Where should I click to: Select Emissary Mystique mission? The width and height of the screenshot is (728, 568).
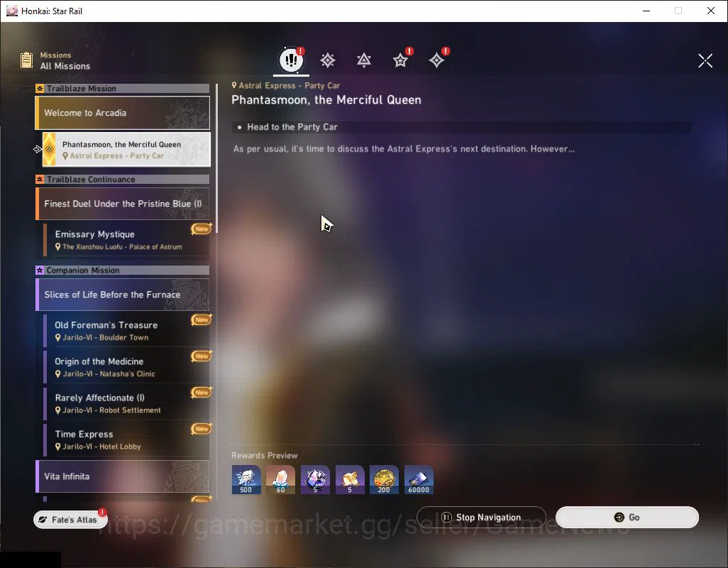pyautogui.click(x=126, y=240)
